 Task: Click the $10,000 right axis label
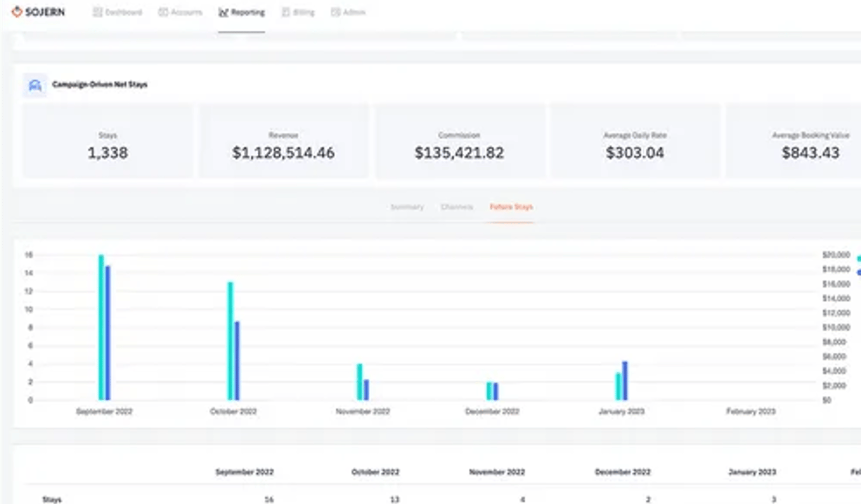(x=836, y=328)
